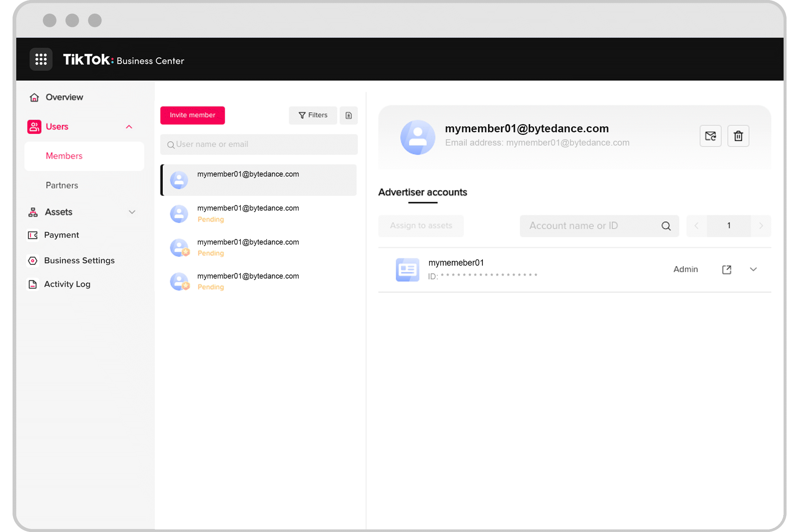Open the app grid launcher icon
This screenshot has width=798, height=532.
(x=41, y=59)
